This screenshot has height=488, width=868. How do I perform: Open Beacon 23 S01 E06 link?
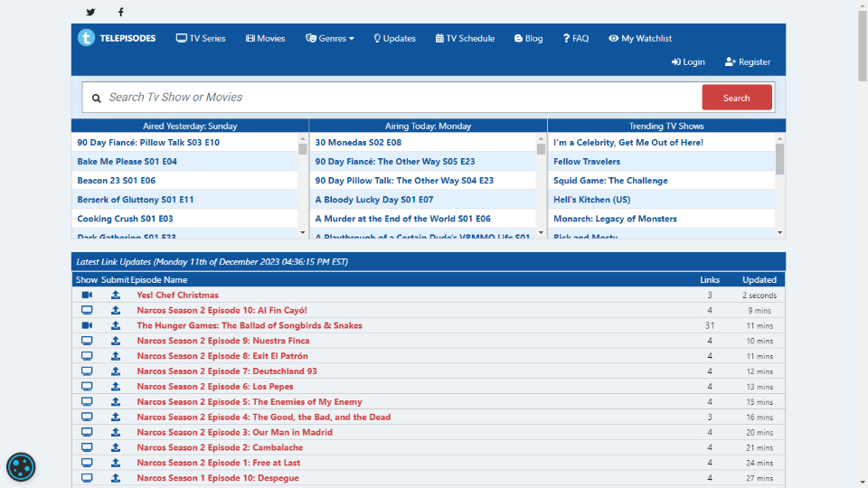tap(117, 181)
